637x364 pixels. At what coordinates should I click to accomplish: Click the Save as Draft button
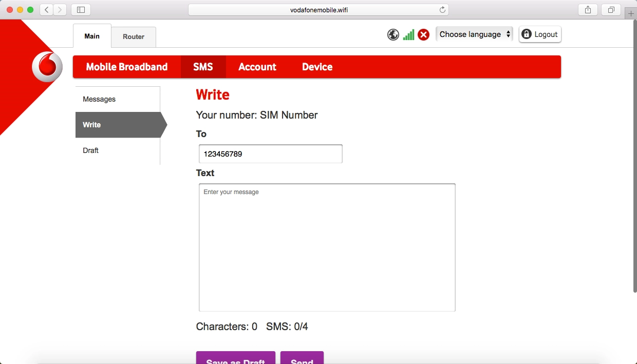[235, 359]
